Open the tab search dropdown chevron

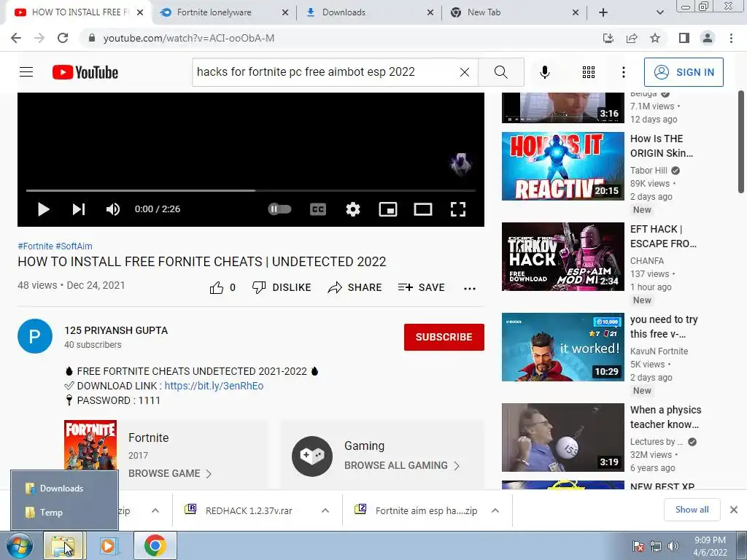[x=659, y=13]
